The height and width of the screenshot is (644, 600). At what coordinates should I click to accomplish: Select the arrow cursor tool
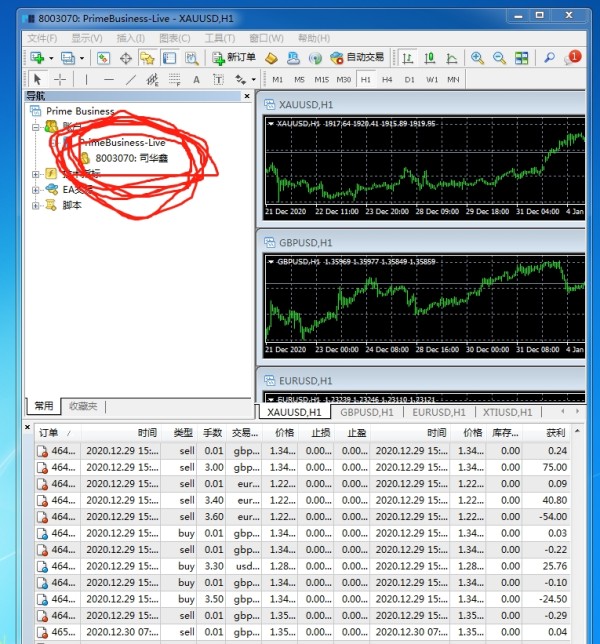tap(37, 79)
